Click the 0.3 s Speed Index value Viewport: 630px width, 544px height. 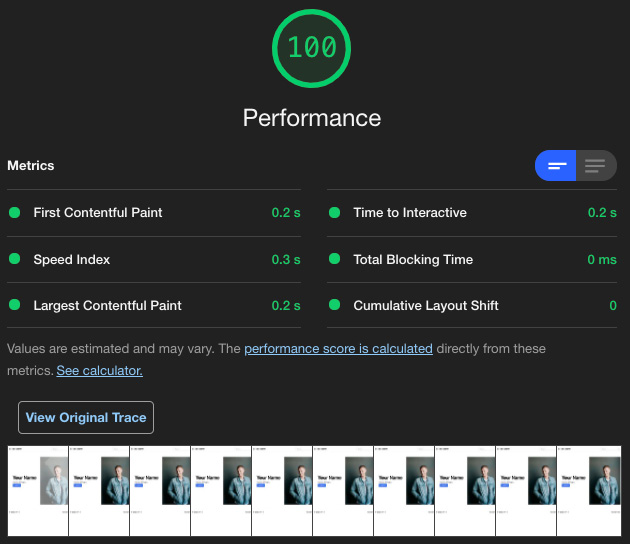click(x=286, y=260)
